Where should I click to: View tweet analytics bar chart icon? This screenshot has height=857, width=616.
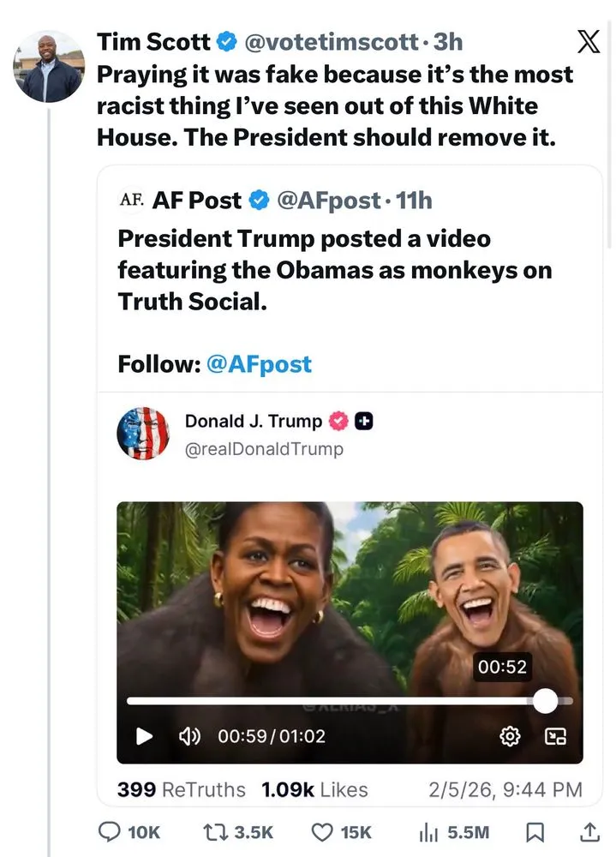pyautogui.click(x=428, y=831)
